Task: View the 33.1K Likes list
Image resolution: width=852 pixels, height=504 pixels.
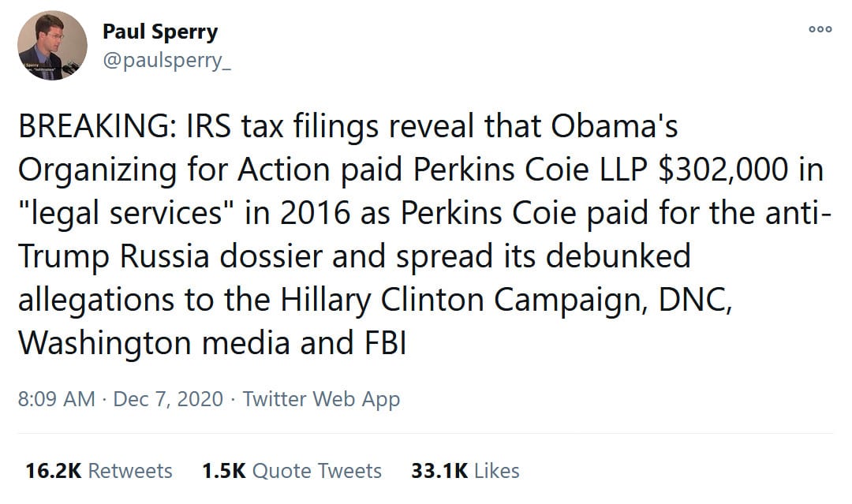Action: coord(465,471)
